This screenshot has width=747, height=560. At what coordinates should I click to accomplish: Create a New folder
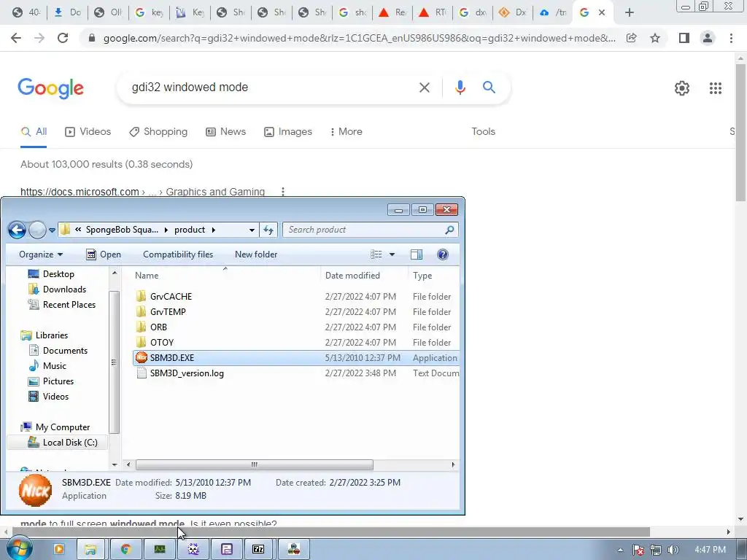[256, 254]
